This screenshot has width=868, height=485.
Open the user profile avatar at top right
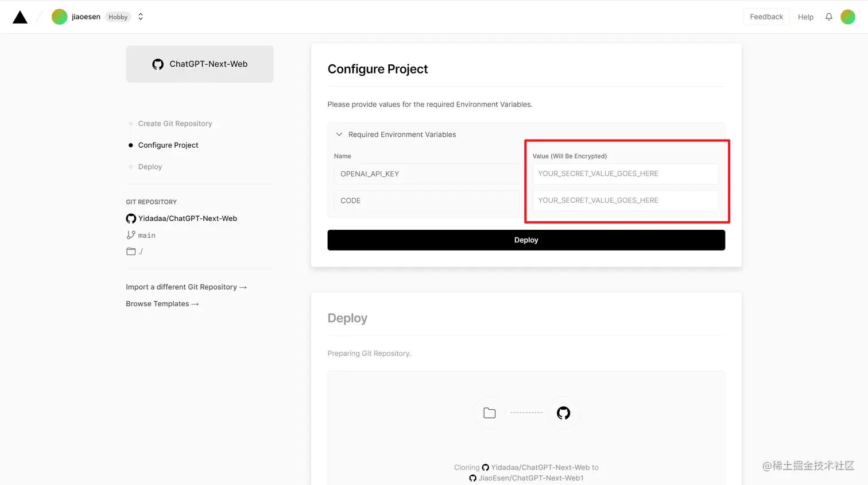coord(848,17)
